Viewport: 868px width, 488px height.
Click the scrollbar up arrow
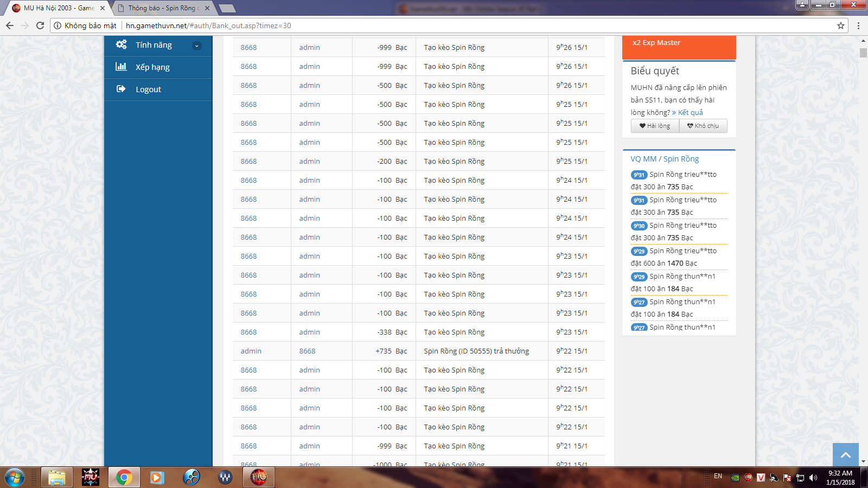click(x=863, y=41)
